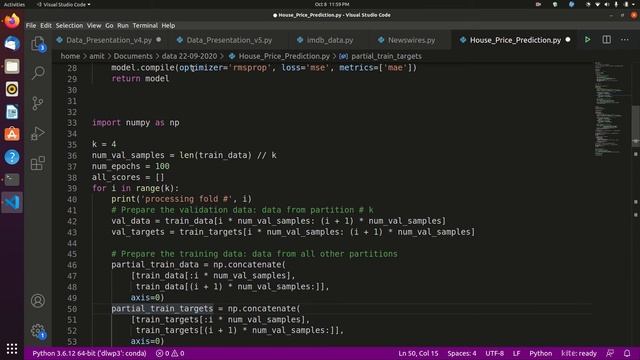Image resolution: width=640 pixels, height=360 pixels.
Task: Switch to Newswires.py tab
Action: (411, 40)
